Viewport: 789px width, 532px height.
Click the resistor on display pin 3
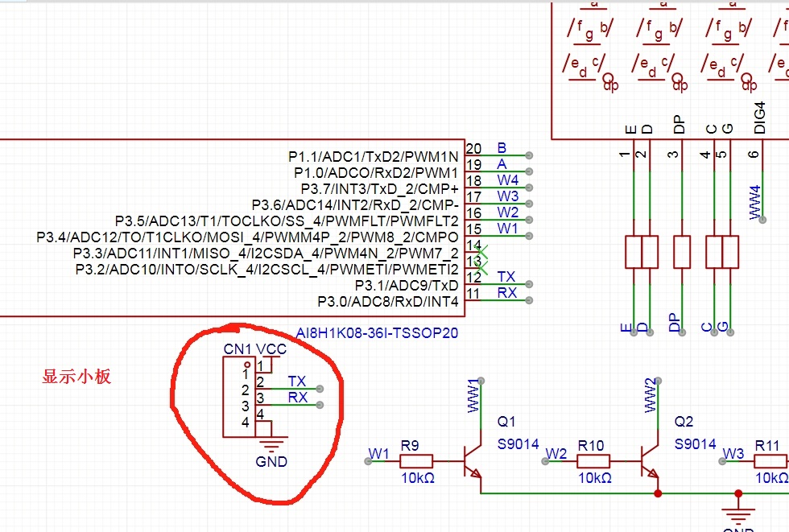coord(682,252)
